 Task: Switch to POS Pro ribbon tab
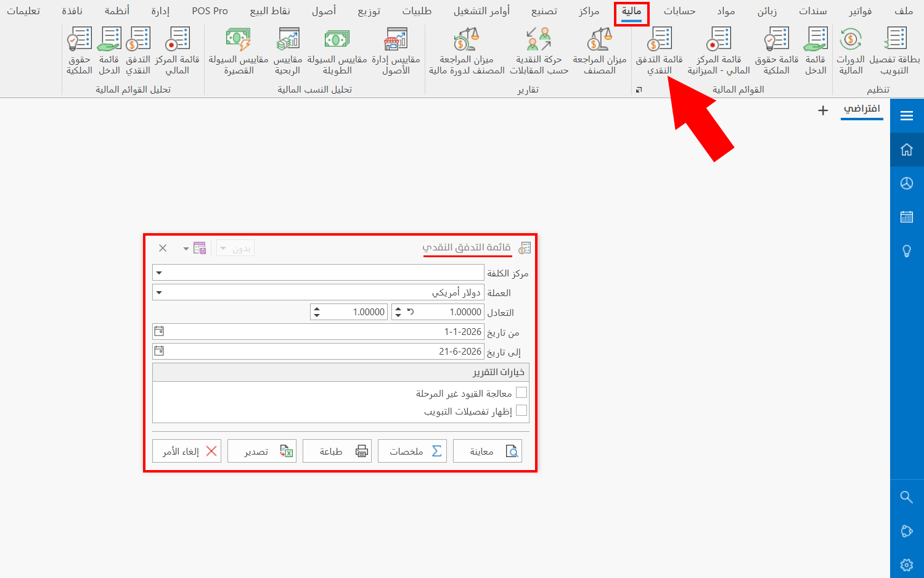click(x=210, y=11)
